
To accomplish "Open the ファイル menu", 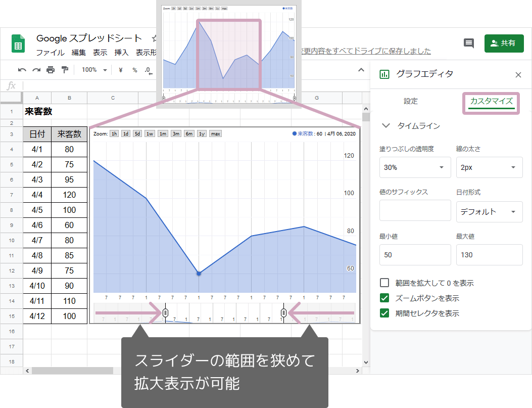I will coord(50,53).
